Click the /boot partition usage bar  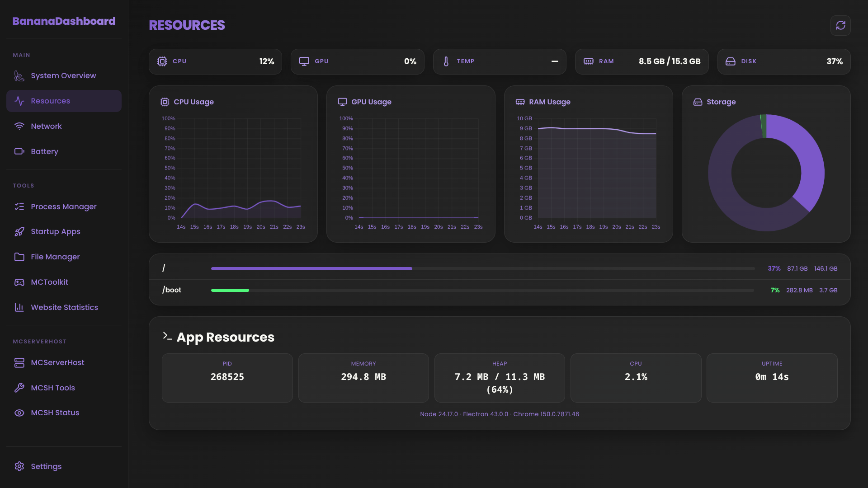(x=482, y=290)
